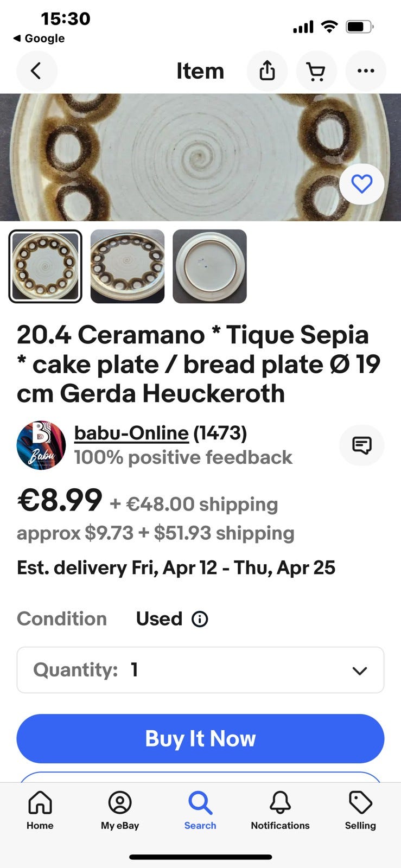This screenshot has width=401, height=868.
Task: Open the shopping cart
Action: click(x=316, y=71)
